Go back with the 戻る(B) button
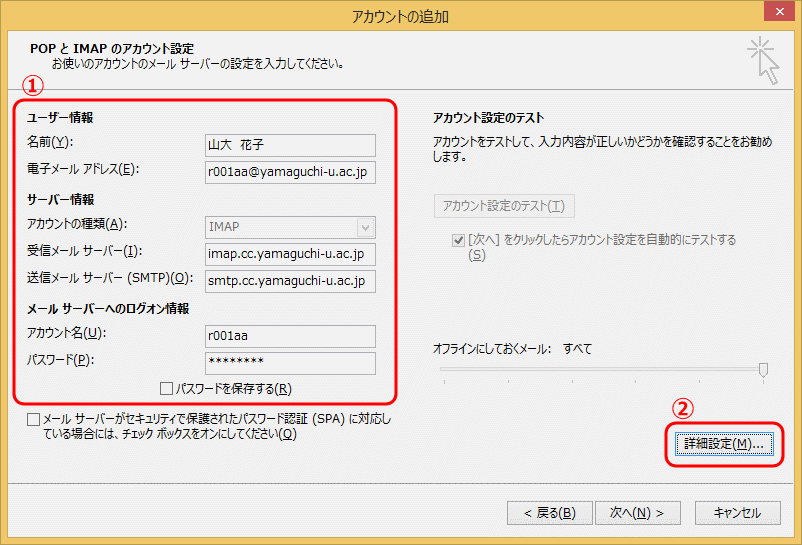This screenshot has height=545, width=802. (x=550, y=513)
